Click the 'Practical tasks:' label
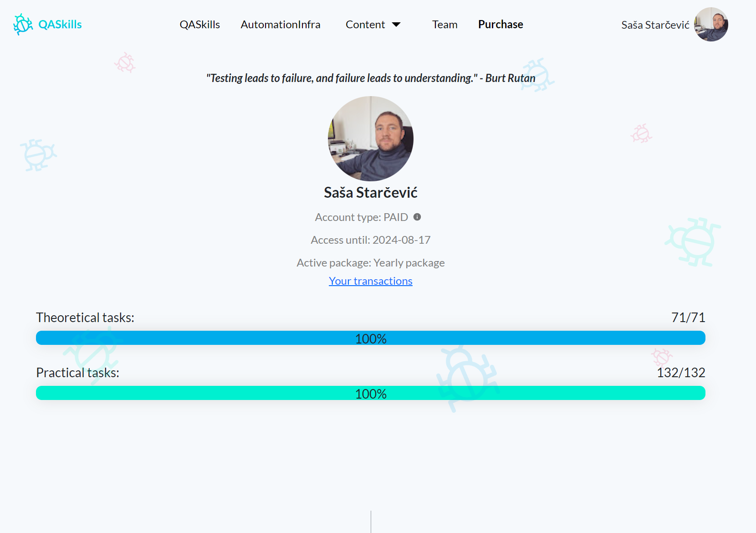 (77, 373)
